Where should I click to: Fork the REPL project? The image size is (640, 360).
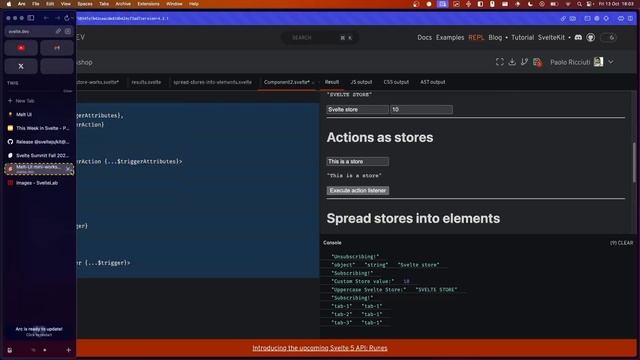pyautogui.click(x=524, y=62)
